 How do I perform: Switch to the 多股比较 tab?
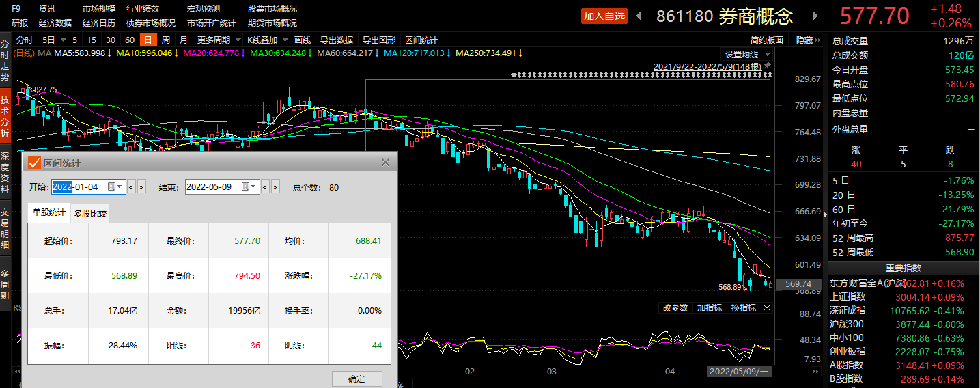pos(90,214)
